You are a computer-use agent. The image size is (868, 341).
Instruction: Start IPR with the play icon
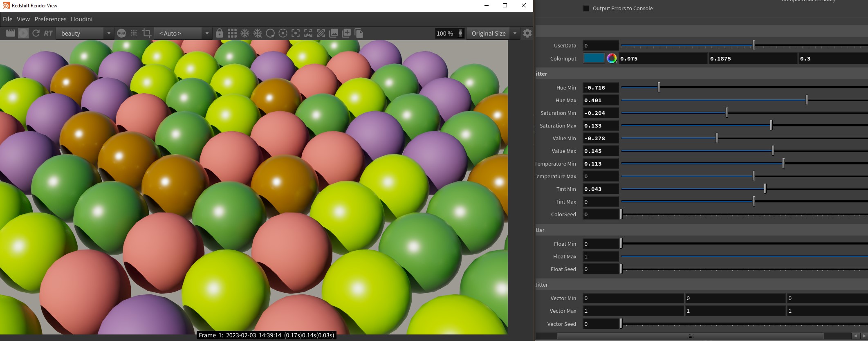click(23, 34)
